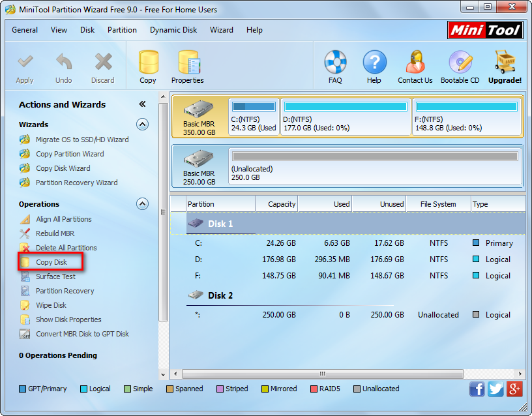
Task: Click the Copy Disk operation icon
Action: click(25, 262)
